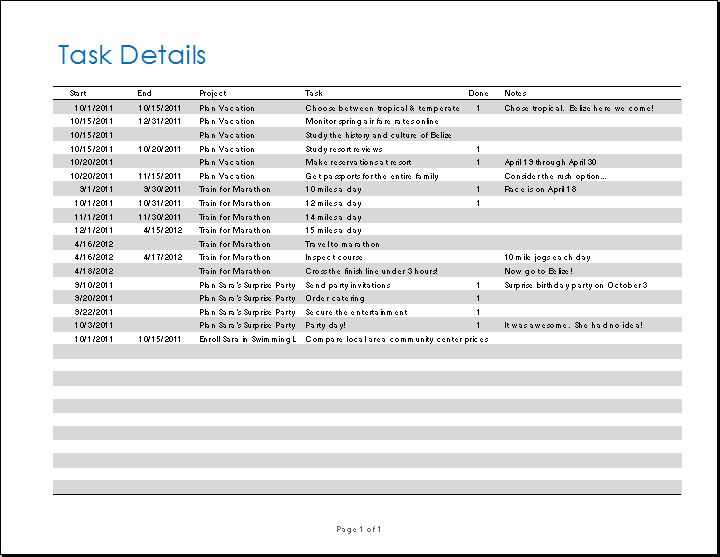
Task: Select task 'Make reservations at resort'
Action: tap(358, 163)
